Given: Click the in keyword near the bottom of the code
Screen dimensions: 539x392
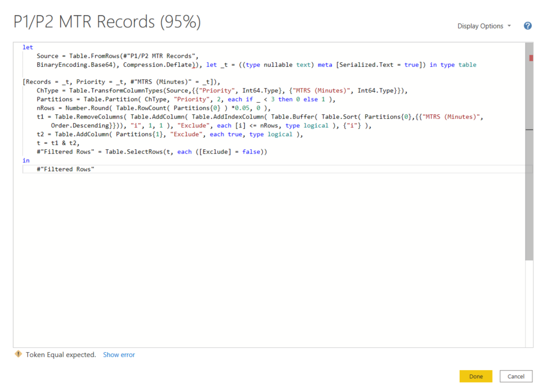Looking at the screenshot, I should pos(26,160).
